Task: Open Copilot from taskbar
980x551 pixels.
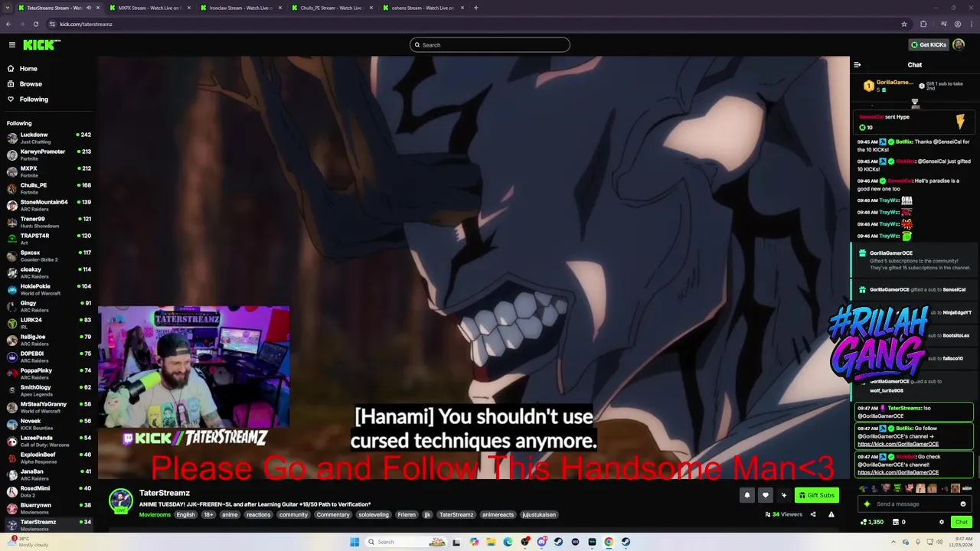Action: coord(474,542)
